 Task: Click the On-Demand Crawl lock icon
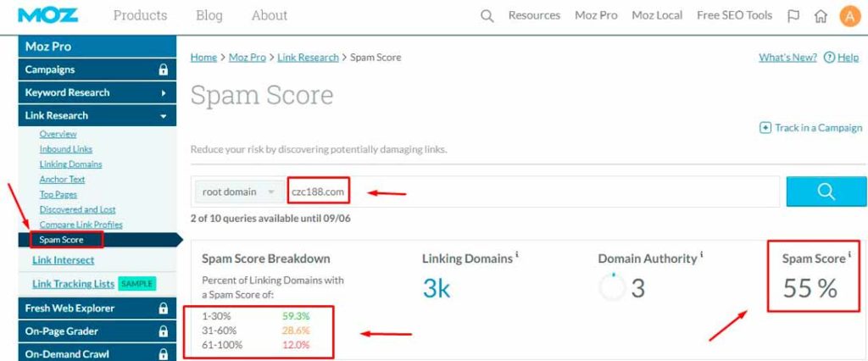coord(164,354)
